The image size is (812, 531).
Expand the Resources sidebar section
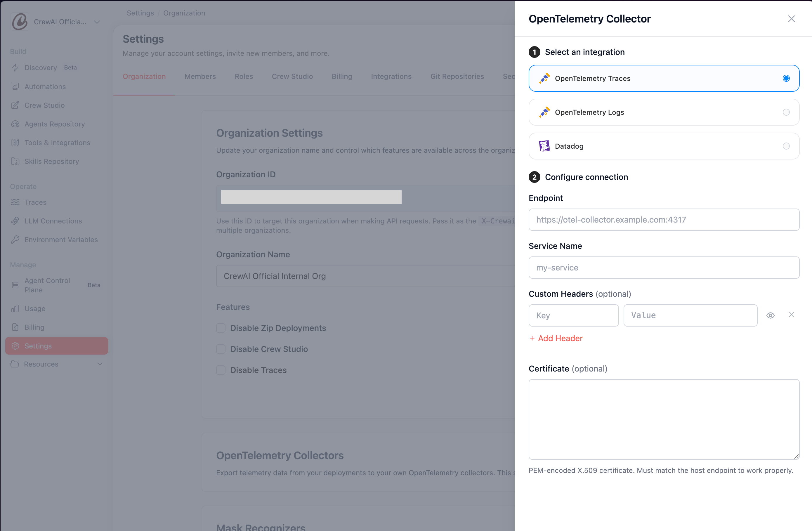coord(57,364)
